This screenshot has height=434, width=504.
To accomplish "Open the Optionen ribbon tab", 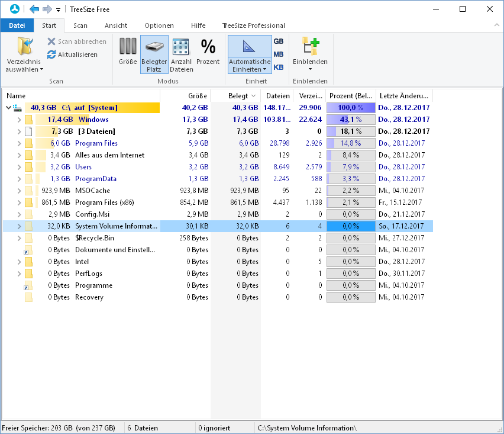I will point(159,25).
